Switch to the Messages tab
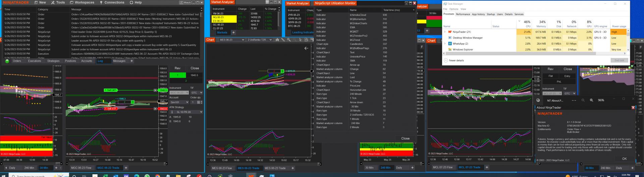The width and height of the screenshot is (644, 177). pos(119,61)
